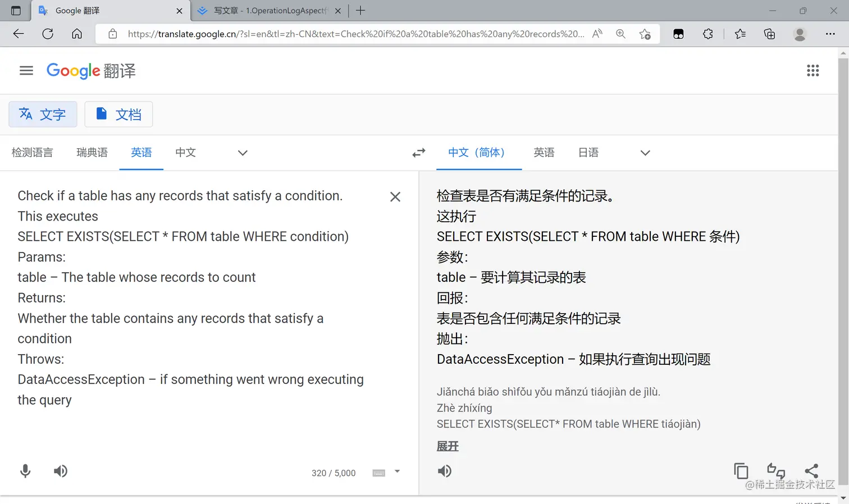Close the 写文章 browser tab
The height and width of the screenshot is (504, 849).
338,11
